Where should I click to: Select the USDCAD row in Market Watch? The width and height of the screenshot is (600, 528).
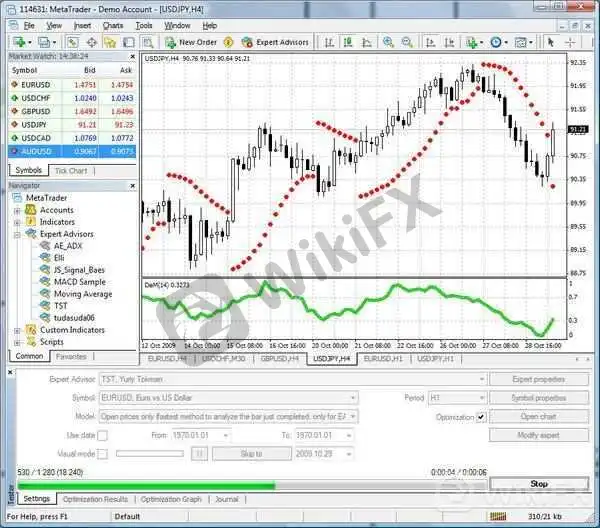pyautogui.click(x=72, y=138)
